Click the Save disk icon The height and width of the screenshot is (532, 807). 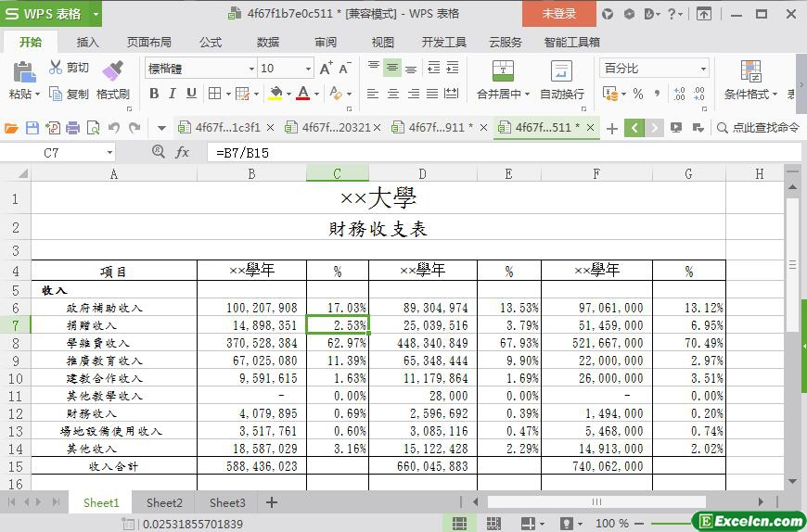pos(32,128)
